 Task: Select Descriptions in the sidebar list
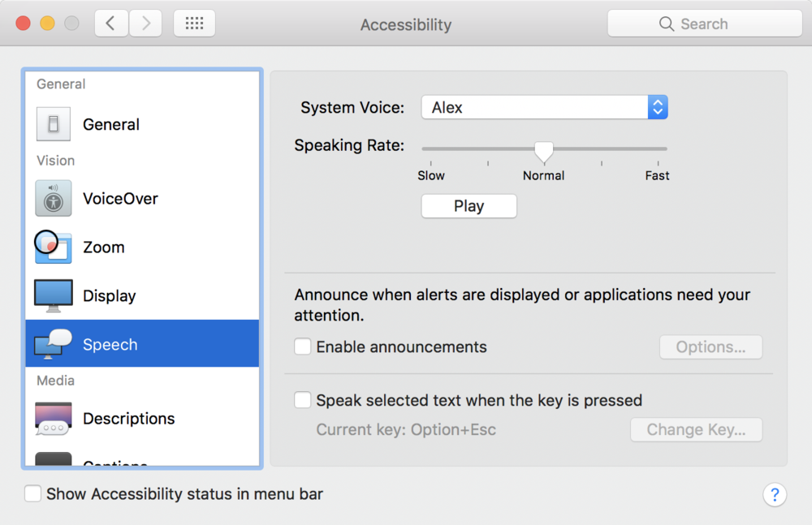click(x=142, y=419)
